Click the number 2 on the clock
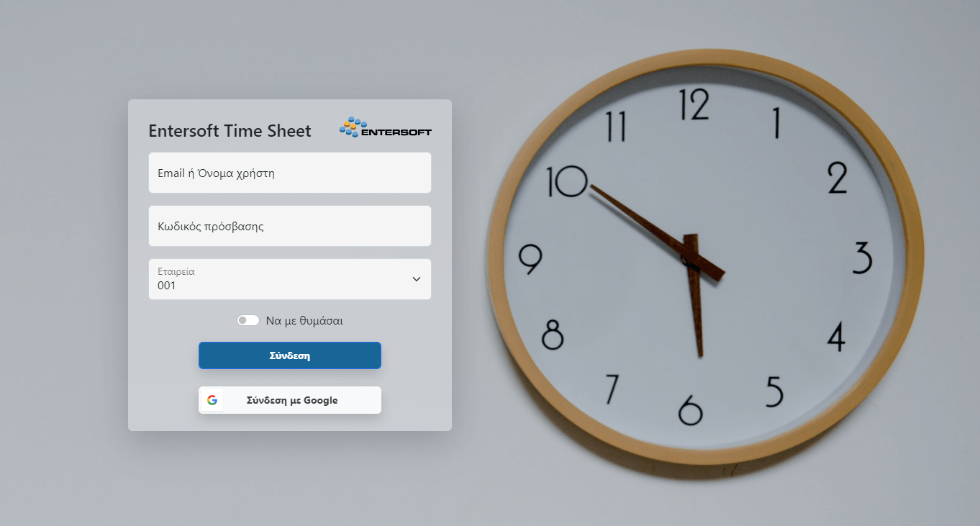Image resolution: width=980 pixels, height=526 pixels. click(x=838, y=178)
